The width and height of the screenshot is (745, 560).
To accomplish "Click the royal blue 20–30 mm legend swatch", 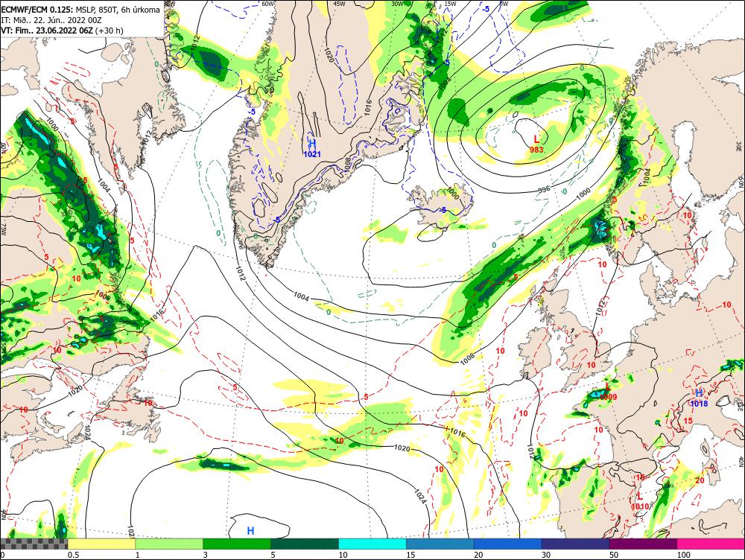I will click(x=508, y=544).
